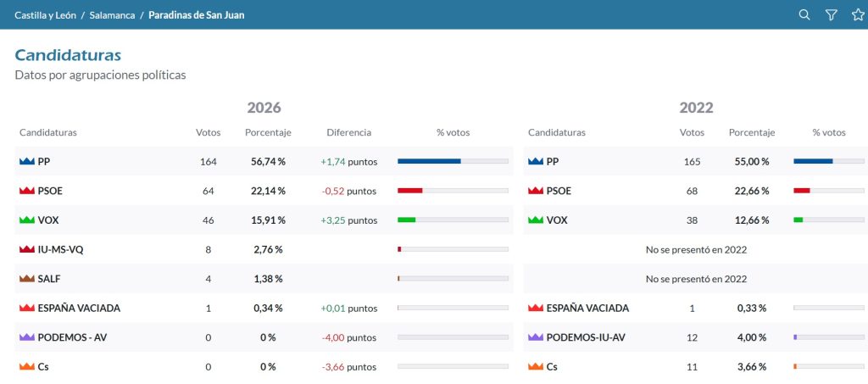868x384 pixels.
Task: Click the brown SALF party icon
Action: coord(27,279)
